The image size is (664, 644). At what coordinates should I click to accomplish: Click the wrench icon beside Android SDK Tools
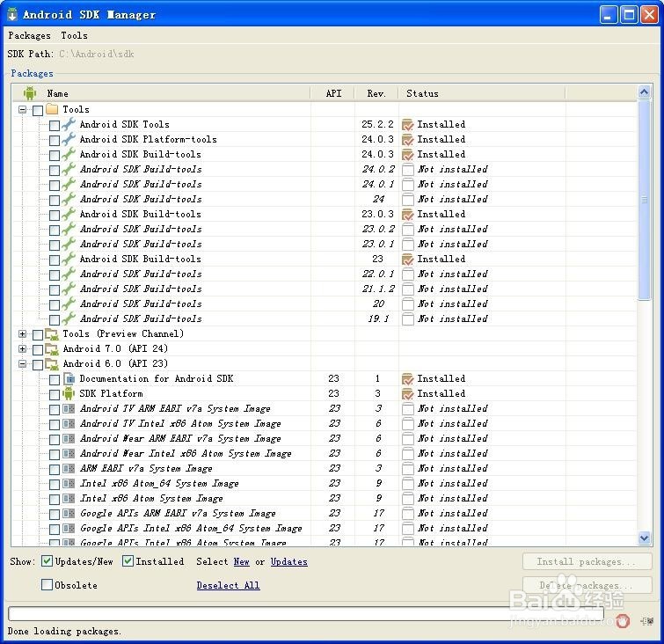(69, 124)
